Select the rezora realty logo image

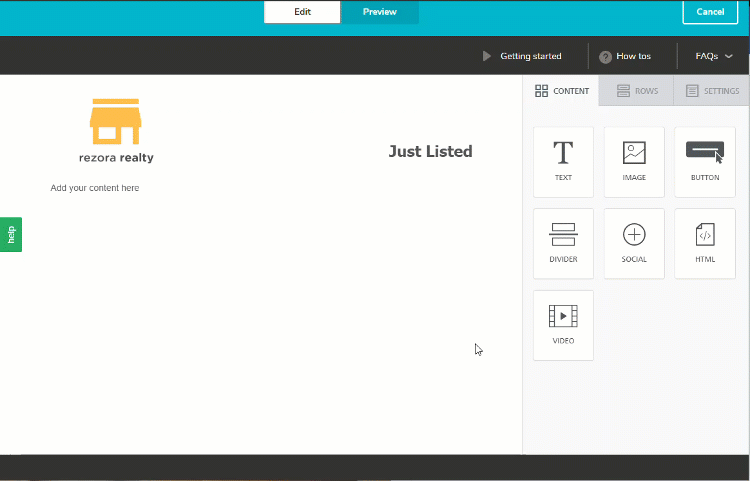[116, 131]
